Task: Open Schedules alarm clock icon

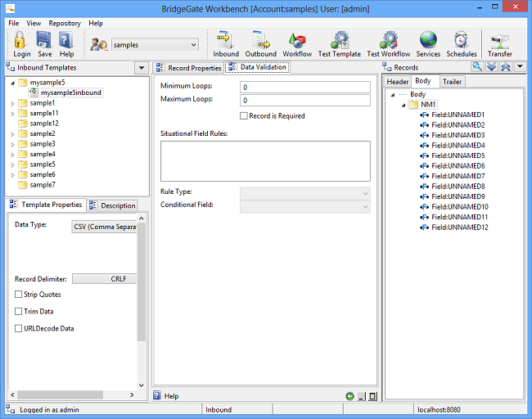Action: click(x=461, y=40)
